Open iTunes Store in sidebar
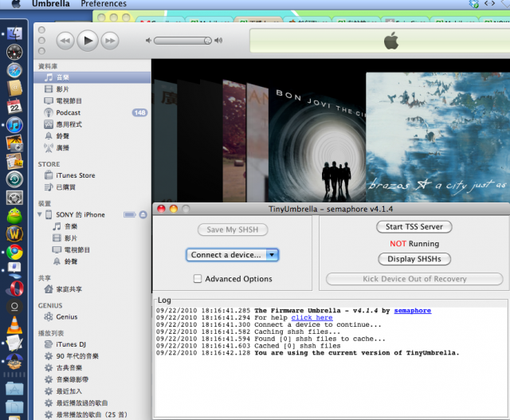 click(x=92, y=175)
